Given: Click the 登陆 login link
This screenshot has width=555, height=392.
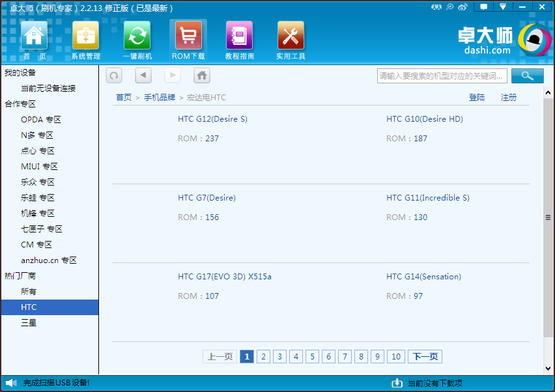Looking at the screenshot, I should click(477, 97).
